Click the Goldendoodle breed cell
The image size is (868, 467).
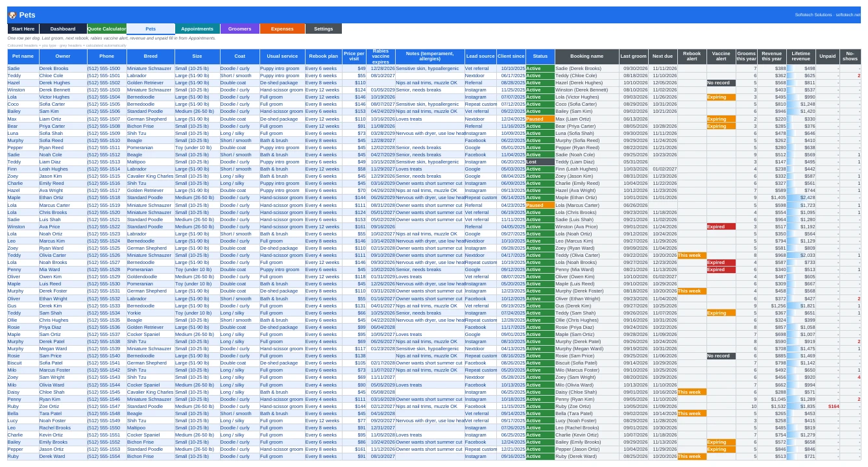(151, 276)
